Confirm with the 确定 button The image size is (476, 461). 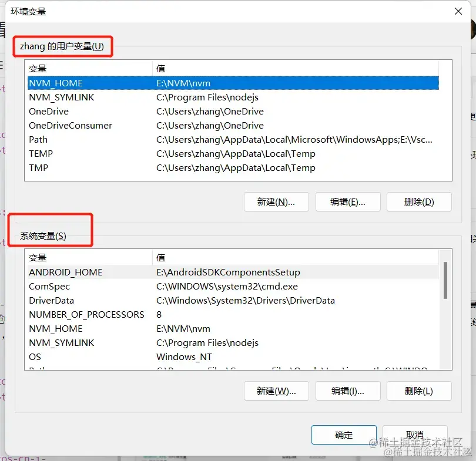[344, 435]
